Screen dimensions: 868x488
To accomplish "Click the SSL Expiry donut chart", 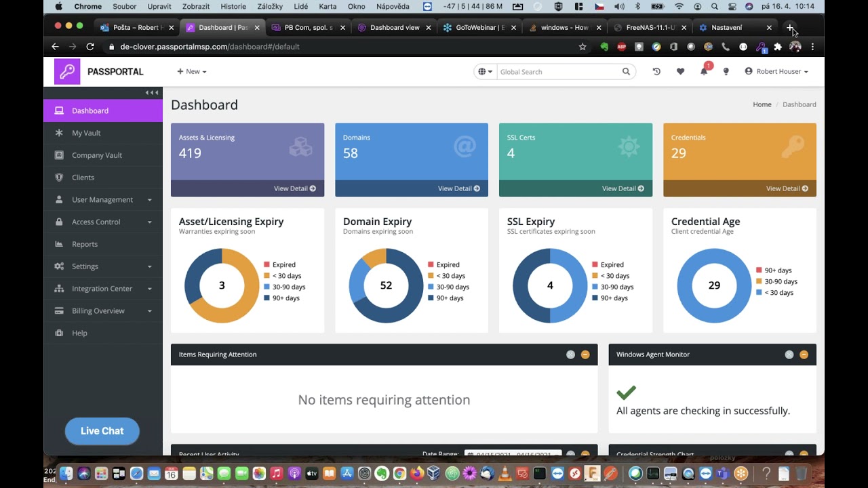I will point(550,285).
